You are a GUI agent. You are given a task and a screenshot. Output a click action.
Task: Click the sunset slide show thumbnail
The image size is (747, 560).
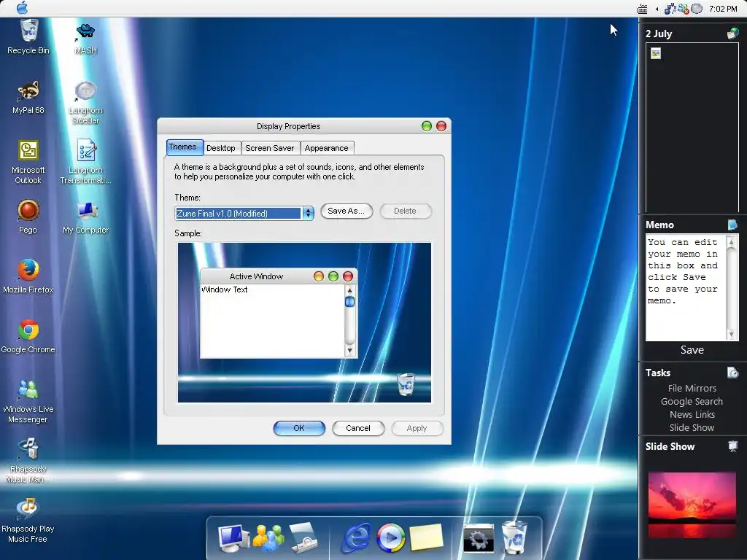click(x=692, y=505)
